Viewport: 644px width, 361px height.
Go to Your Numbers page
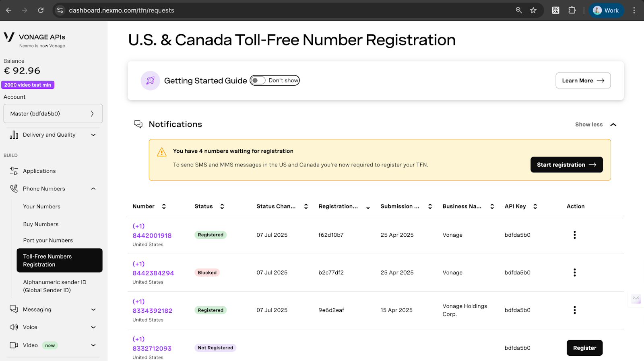tap(41, 207)
